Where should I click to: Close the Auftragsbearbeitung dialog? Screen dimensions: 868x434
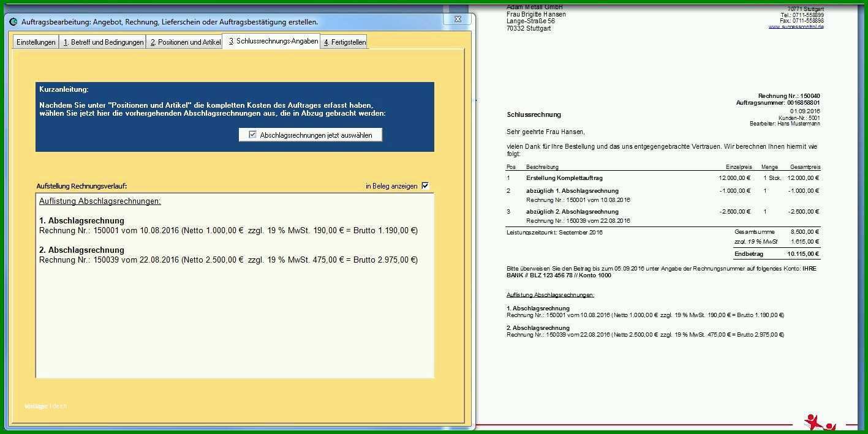tap(458, 20)
